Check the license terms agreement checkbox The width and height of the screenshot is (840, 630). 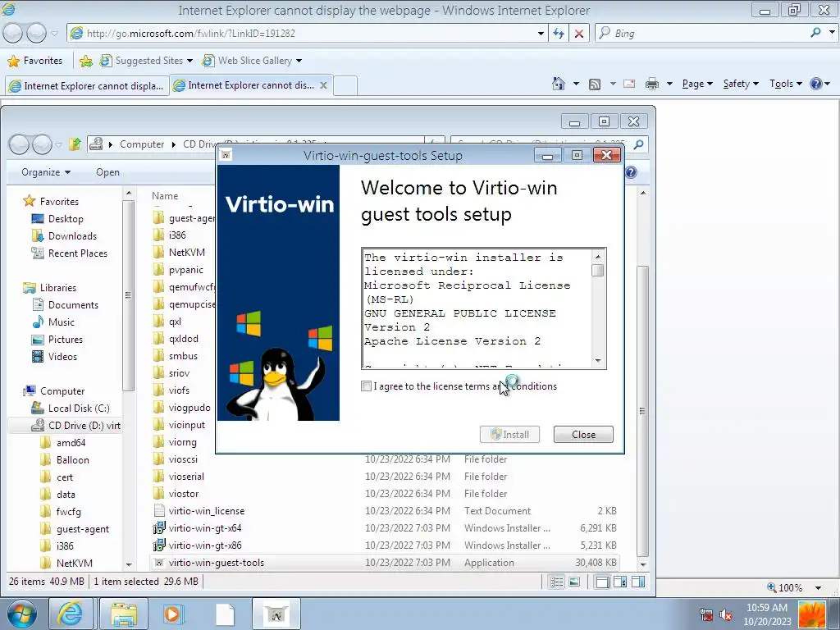[366, 386]
